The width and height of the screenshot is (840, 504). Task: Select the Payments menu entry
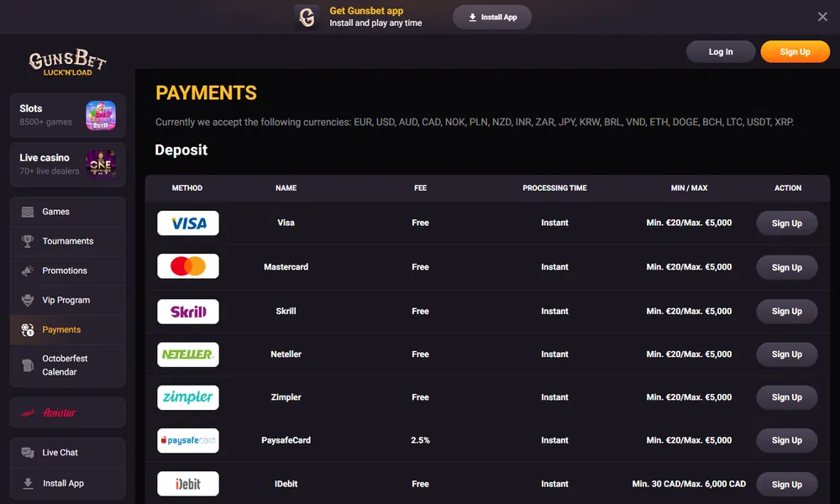67,329
